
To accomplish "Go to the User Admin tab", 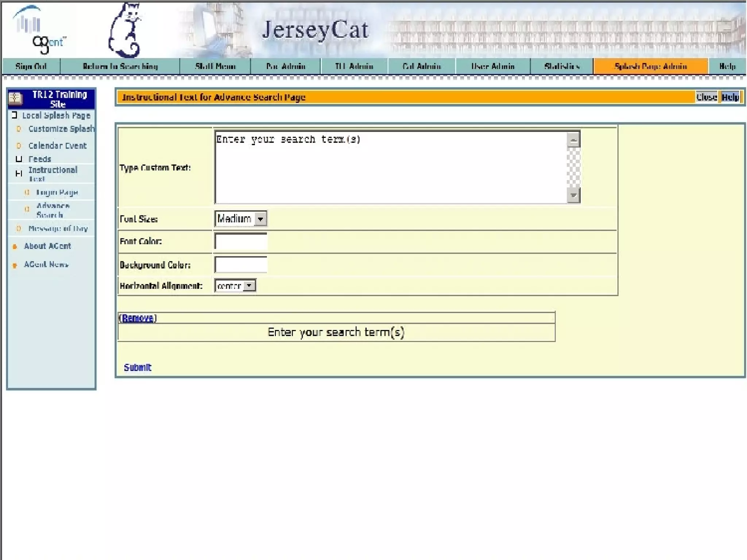I will [x=492, y=66].
